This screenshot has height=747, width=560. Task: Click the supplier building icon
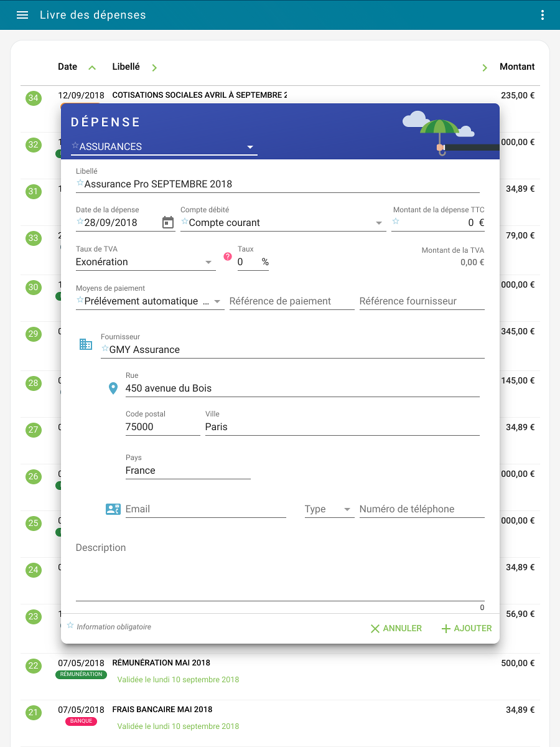click(x=86, y=344)
